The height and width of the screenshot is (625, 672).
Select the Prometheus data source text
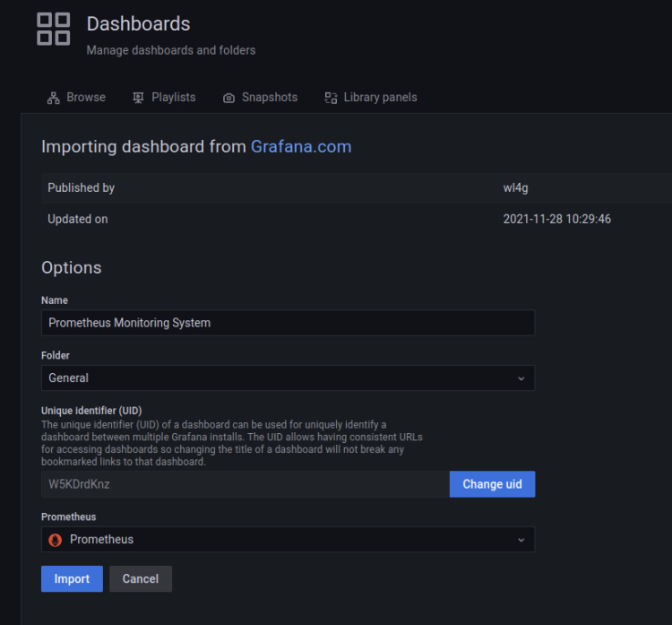coord(101,540)
